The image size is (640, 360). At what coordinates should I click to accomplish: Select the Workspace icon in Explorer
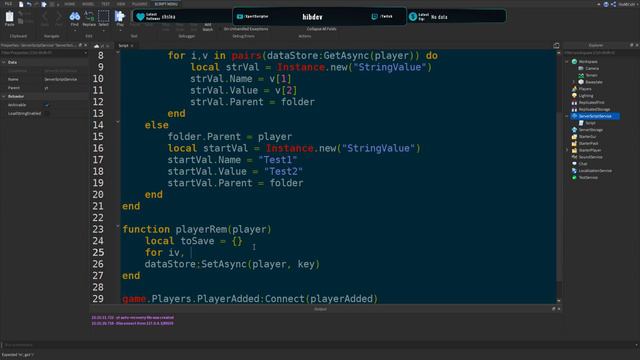pos(574,62)
